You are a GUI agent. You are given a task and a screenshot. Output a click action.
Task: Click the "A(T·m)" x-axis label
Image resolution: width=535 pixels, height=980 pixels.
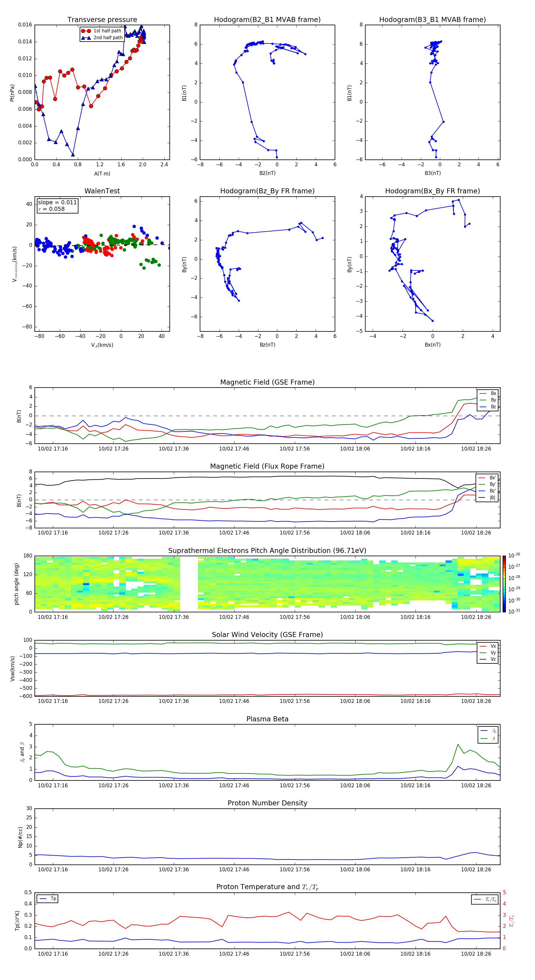pyautogui.click(x=102, y=173)
